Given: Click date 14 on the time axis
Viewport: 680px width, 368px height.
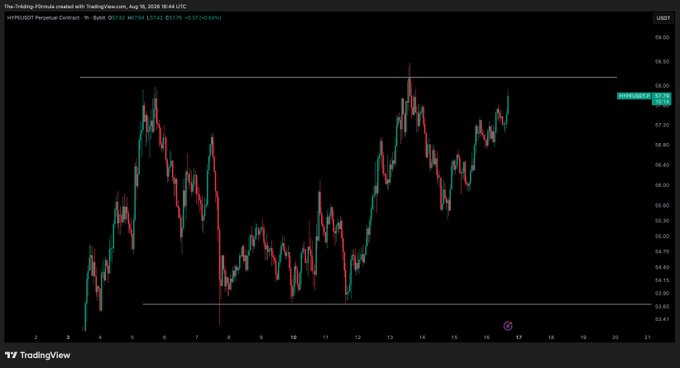Looking at the screenshot, I should pos(422,338).
